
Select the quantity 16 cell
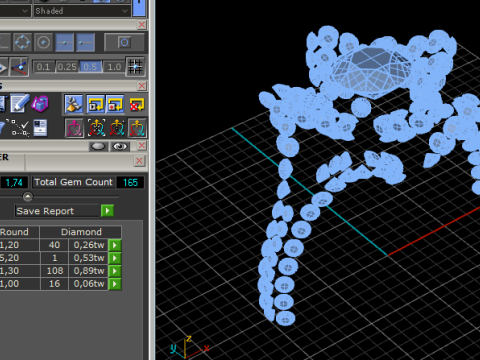(54, 284)
